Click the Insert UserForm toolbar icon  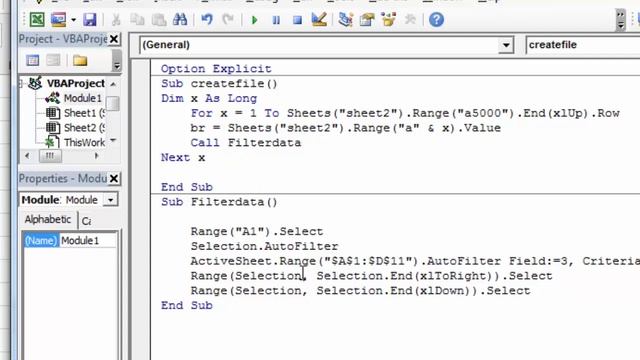coord(58,20)
